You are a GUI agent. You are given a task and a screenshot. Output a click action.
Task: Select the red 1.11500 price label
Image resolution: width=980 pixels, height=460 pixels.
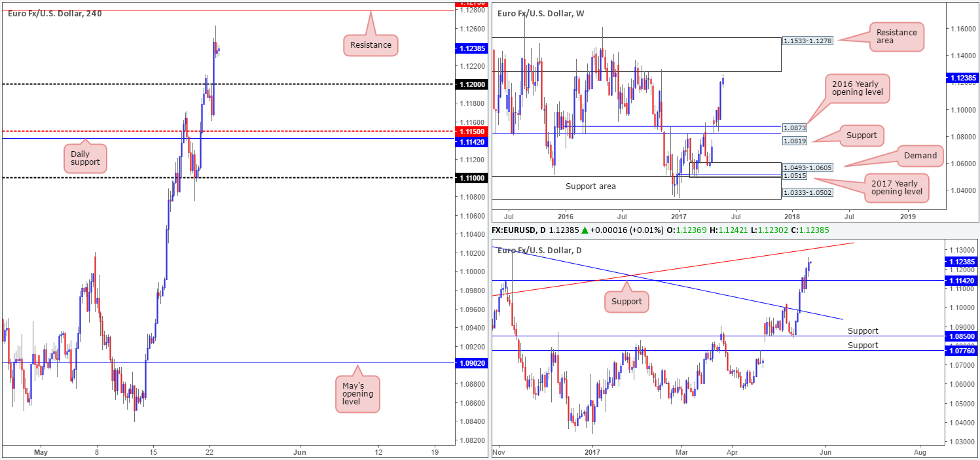coord(471,132)
